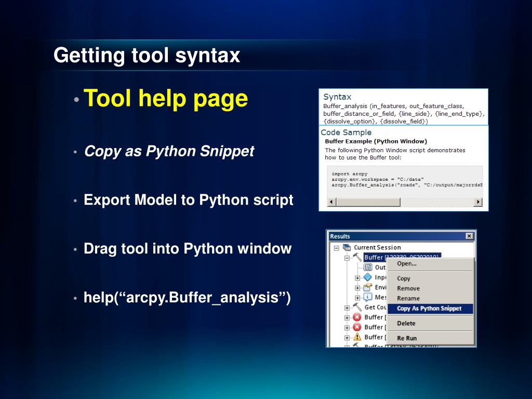Click the hammer icon beside the highlighted Buffer result

click(357, 257)
